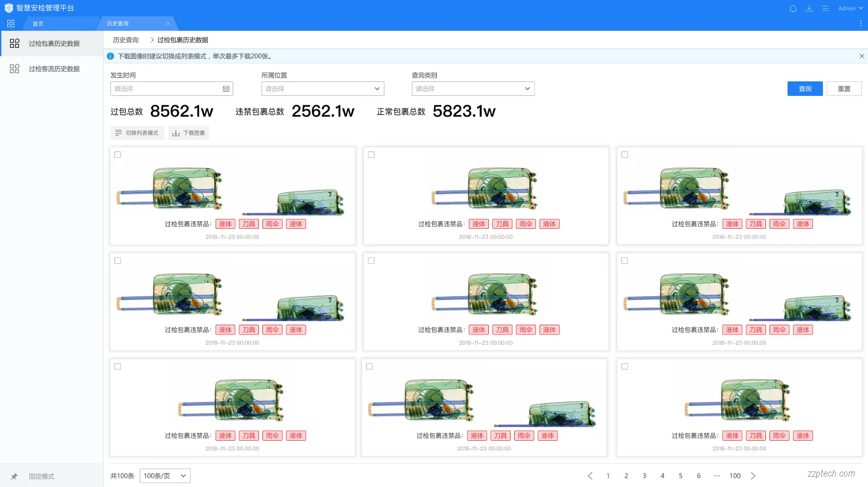
Task: Click the grid menu icon beside 首页 tab
Action: click(x=11, y=24)
